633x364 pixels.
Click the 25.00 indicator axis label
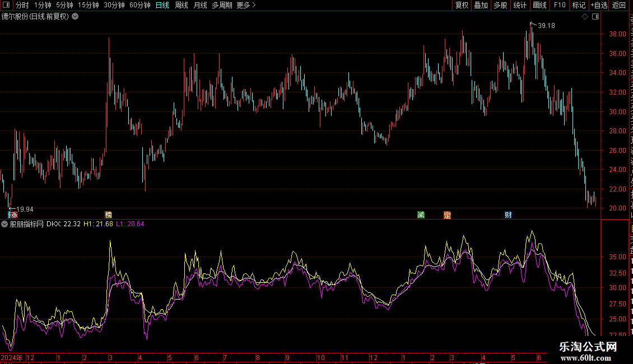pos(618,319)
